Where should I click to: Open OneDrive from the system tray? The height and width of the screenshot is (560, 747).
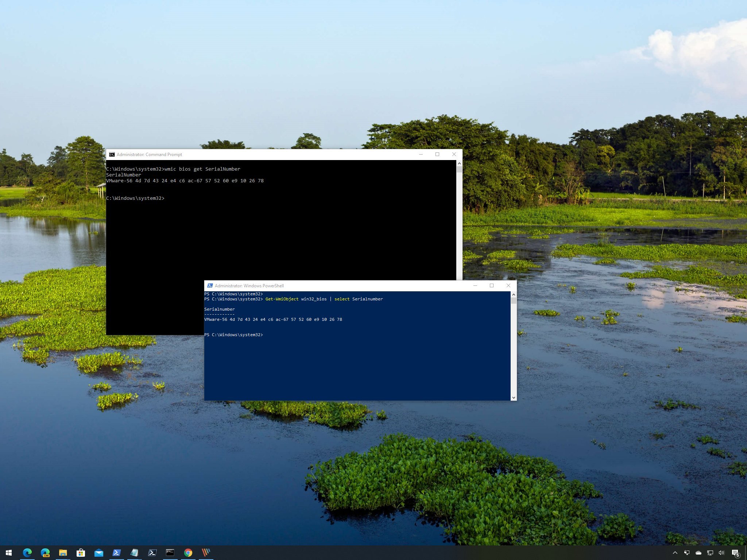(698, 553)
